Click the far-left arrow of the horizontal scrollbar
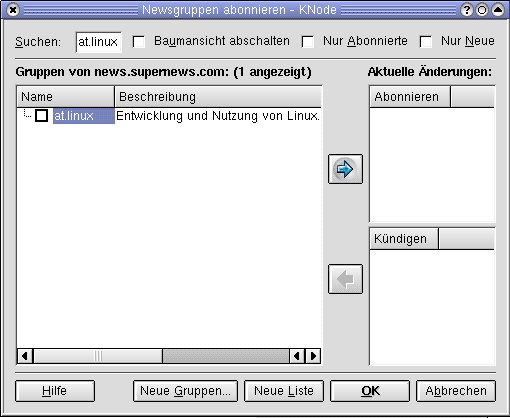The width and height of the screenshot is (510, 418). (25, 356)
